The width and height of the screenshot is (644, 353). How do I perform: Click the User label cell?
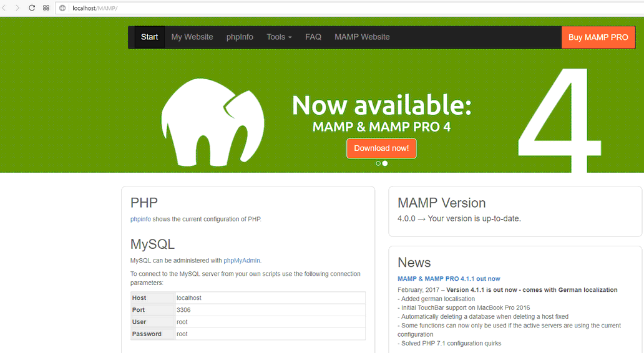[153, 322]
